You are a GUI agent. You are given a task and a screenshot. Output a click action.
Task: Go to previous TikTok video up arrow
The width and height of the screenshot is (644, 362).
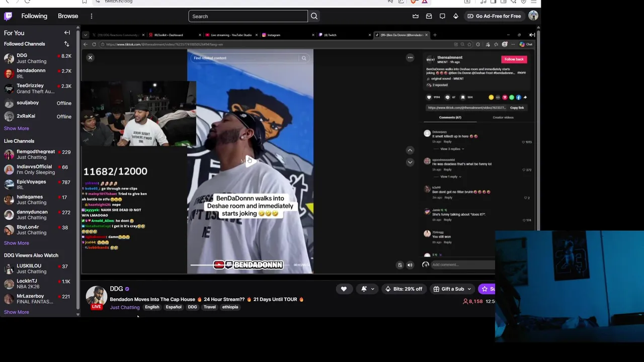click(410, 150)
